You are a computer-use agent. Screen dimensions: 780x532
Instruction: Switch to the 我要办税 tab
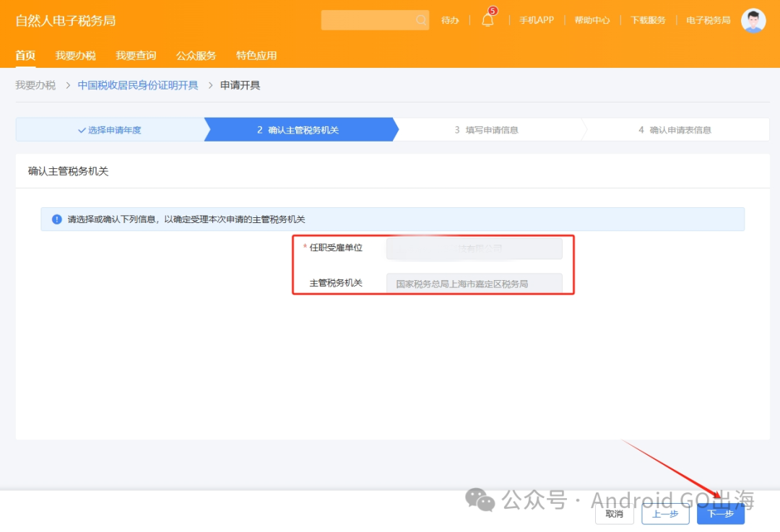pyautogui.click(x=75, y=55)
